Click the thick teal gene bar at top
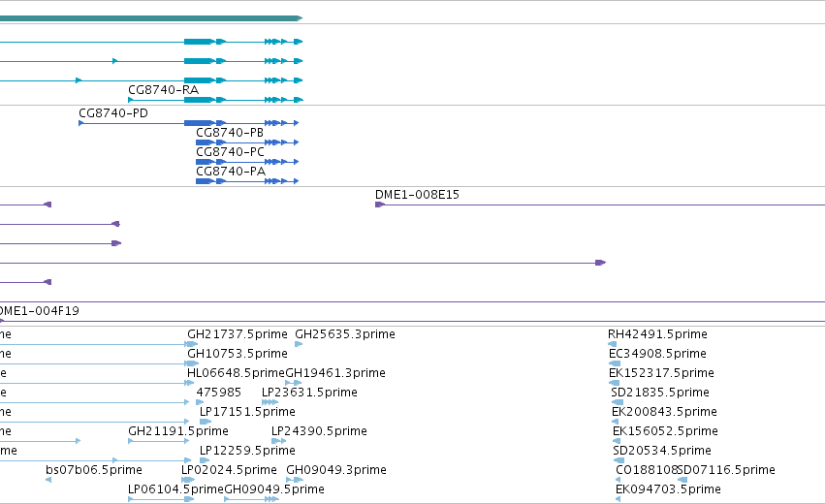Image resolution: width=825 pixels, height=504 pixels. (151, 18)
